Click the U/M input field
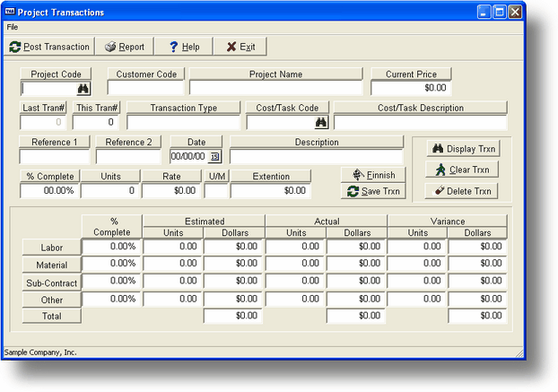Image resolution: width=558 pixels, height=392 pixels. click(216, 191)
